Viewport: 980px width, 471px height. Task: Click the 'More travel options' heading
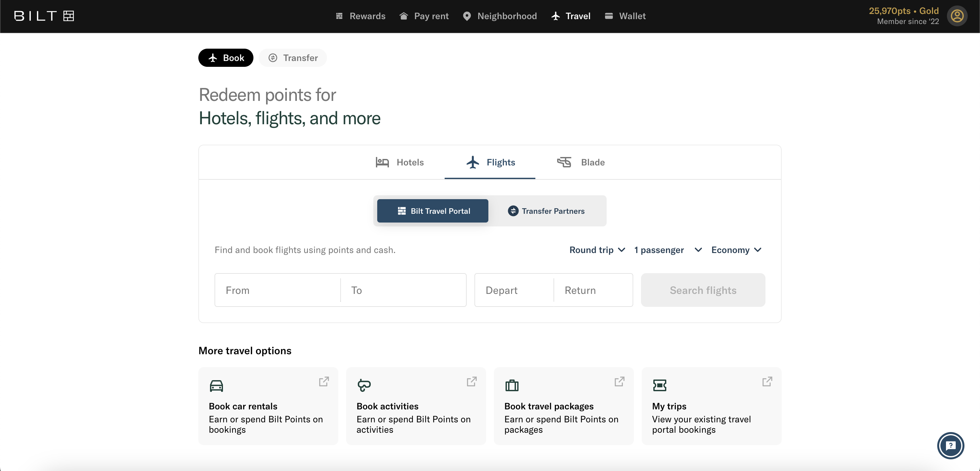pos(245,351)
